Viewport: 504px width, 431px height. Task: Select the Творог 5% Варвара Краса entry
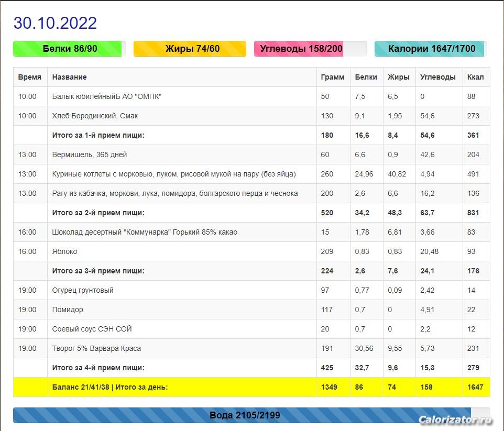pos(96,348)
